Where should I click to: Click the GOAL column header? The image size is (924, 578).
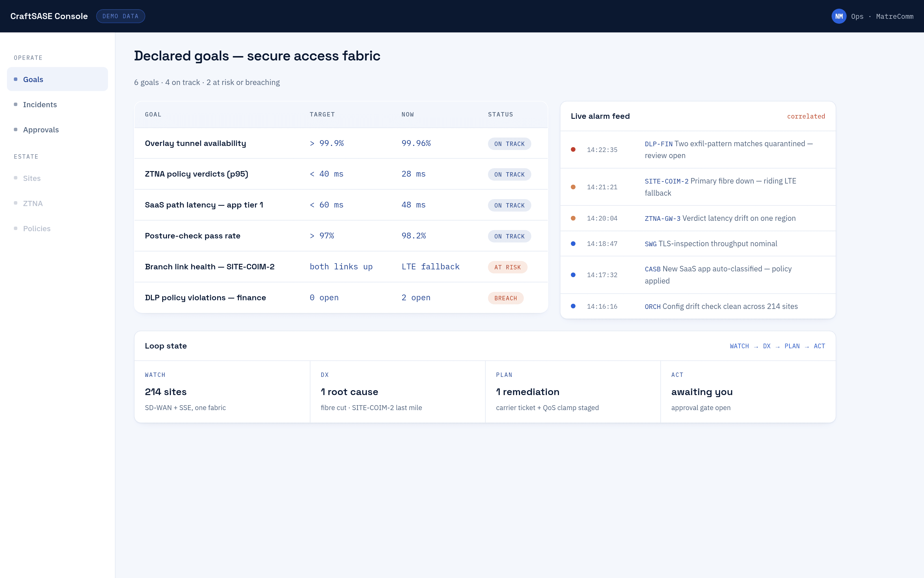(153, 114)
